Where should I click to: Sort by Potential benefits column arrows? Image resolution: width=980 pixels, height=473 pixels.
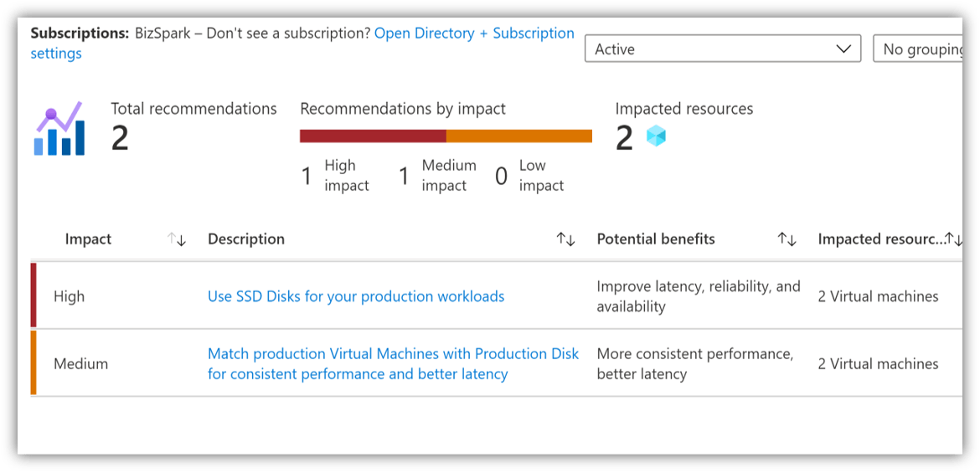click(x=787, y=239)
